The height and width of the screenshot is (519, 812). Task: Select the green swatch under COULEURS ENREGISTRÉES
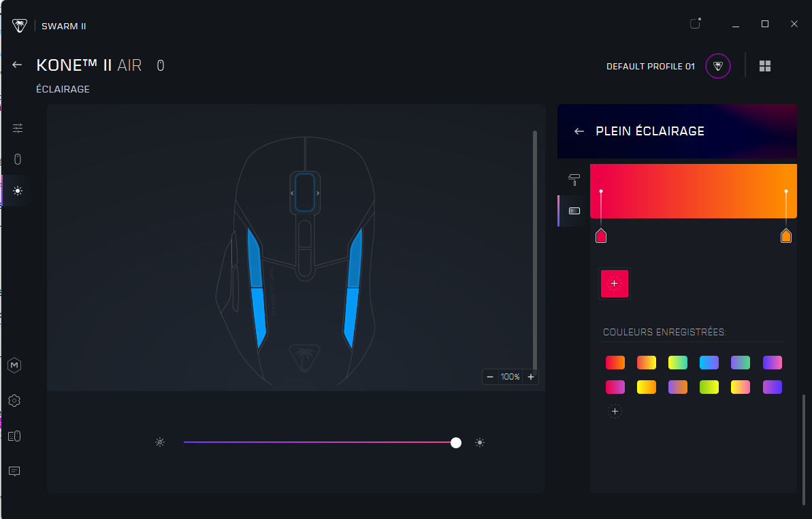click(678, 363)
